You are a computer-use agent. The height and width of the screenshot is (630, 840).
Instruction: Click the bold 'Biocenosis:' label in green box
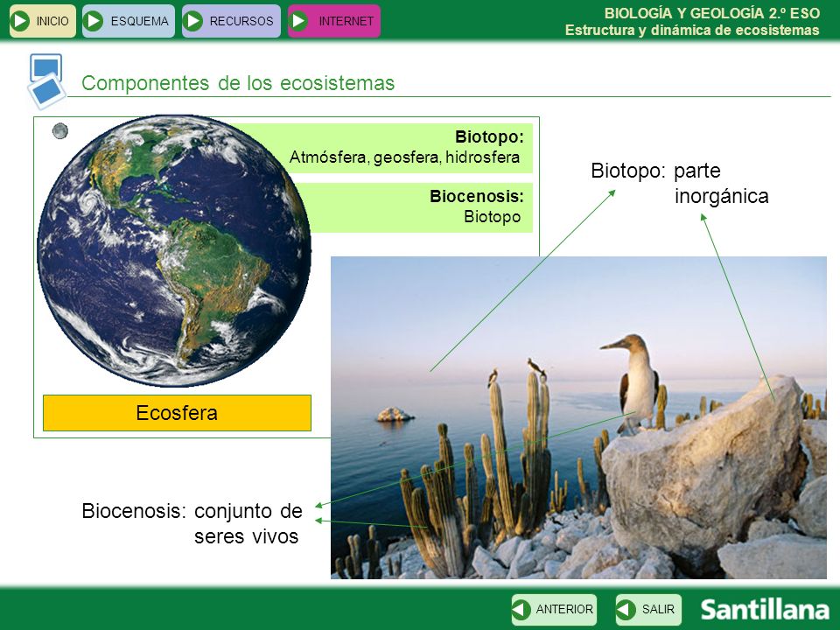(477, 196)
